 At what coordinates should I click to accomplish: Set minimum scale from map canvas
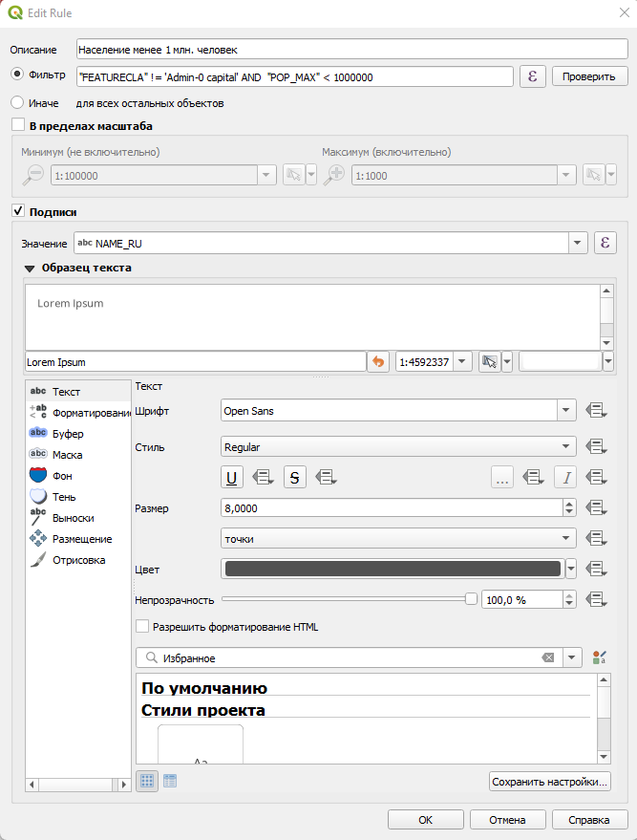point(294,175)
